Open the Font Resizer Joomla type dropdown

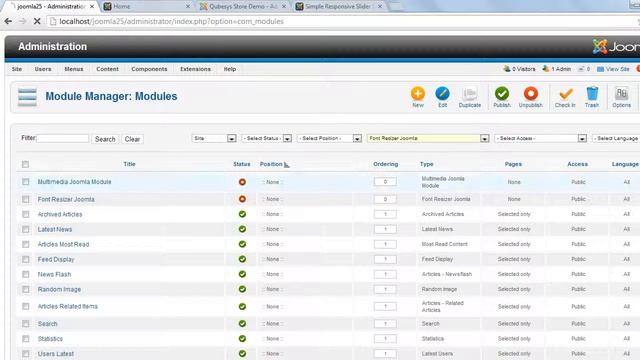[428, 138]
